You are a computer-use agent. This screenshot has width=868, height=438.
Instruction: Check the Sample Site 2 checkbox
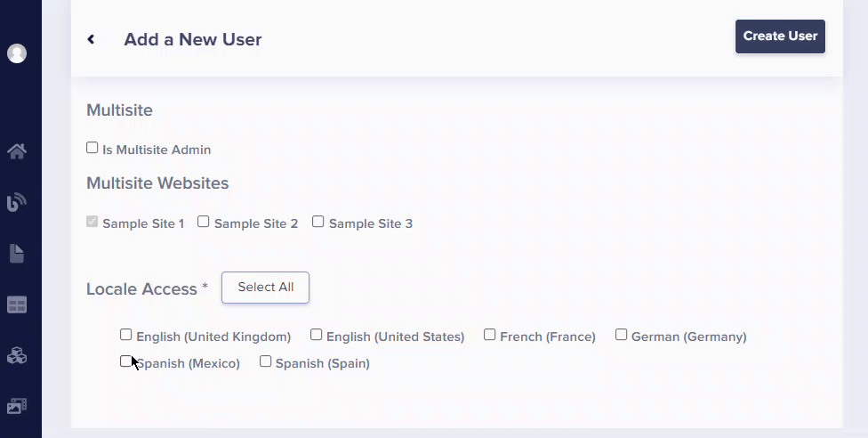point(204,222)
